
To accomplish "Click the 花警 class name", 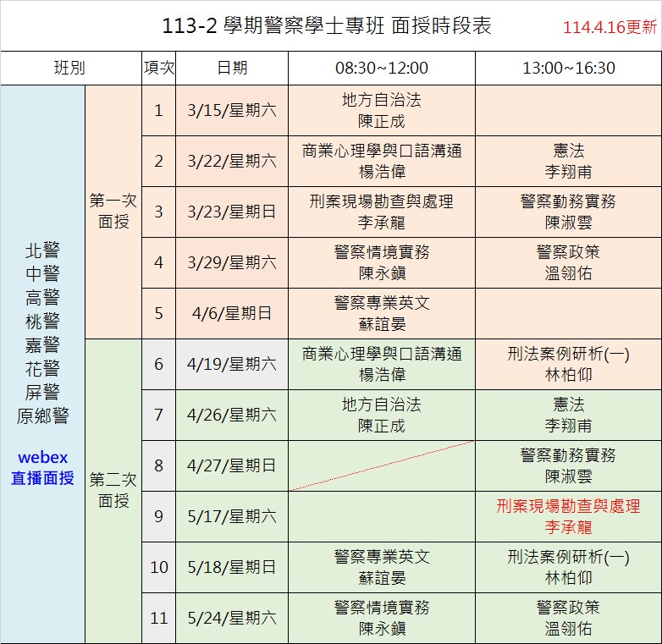I will [x=42, y=368].
